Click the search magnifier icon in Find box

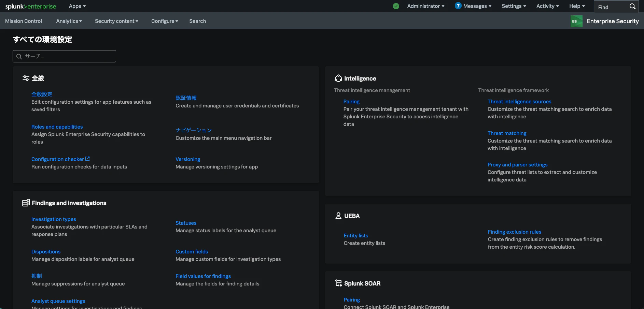point(632,6)
